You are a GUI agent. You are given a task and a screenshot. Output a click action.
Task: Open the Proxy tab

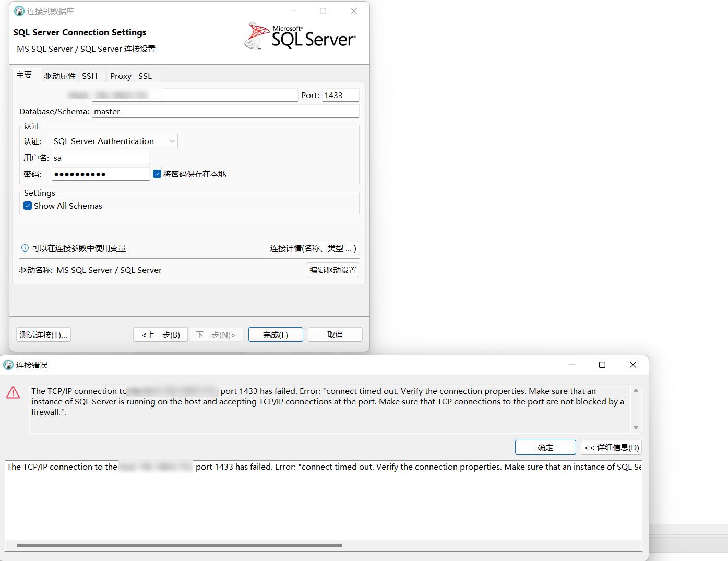click(x=120, y=76)
